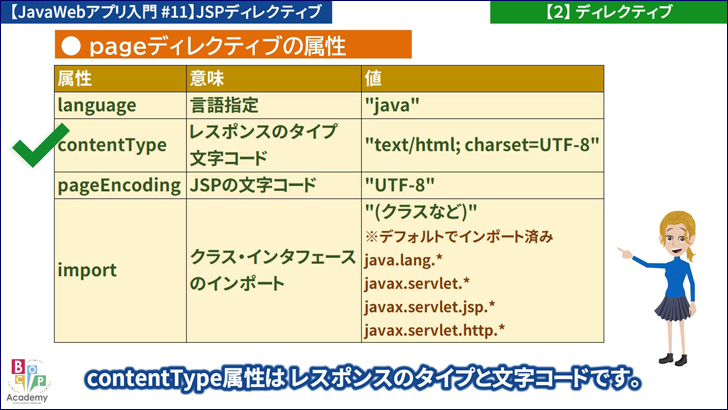Click the 属性 column header

coord(75,79)
